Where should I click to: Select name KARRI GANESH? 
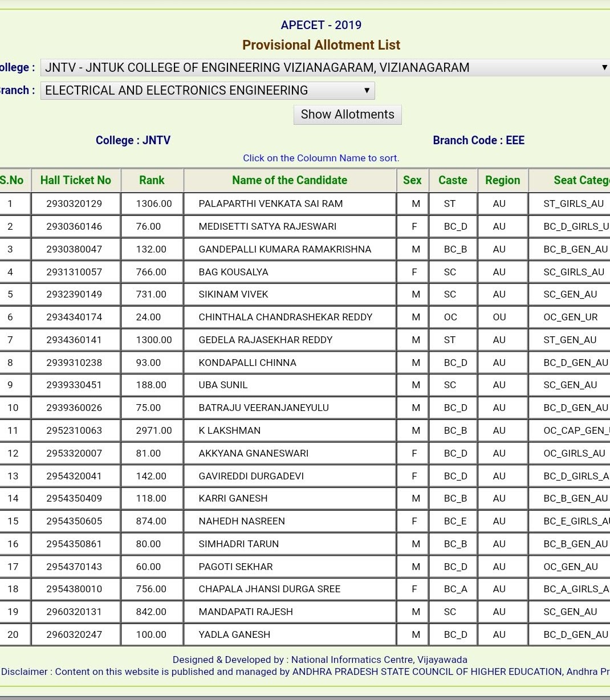point(233,498)
